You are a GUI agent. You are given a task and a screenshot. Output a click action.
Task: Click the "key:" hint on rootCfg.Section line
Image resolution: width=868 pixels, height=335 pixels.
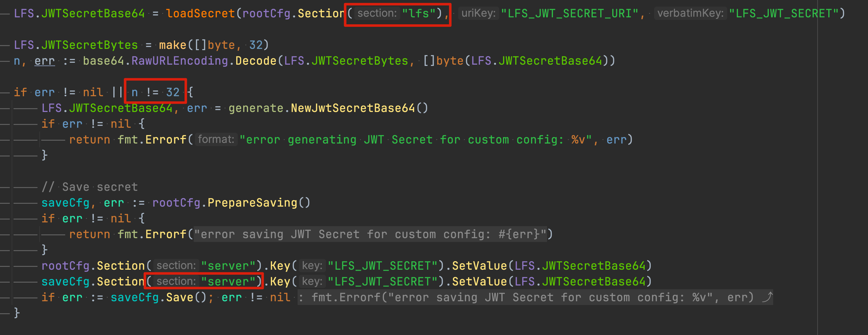pos(312,266)
